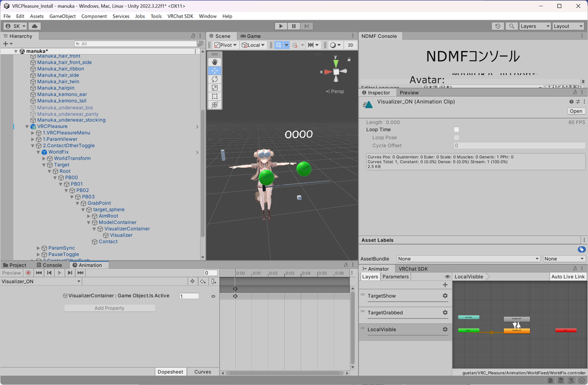
Task: Toggle the Inspector panel lock
Action: pyautogui.click(x=575, y=92)
